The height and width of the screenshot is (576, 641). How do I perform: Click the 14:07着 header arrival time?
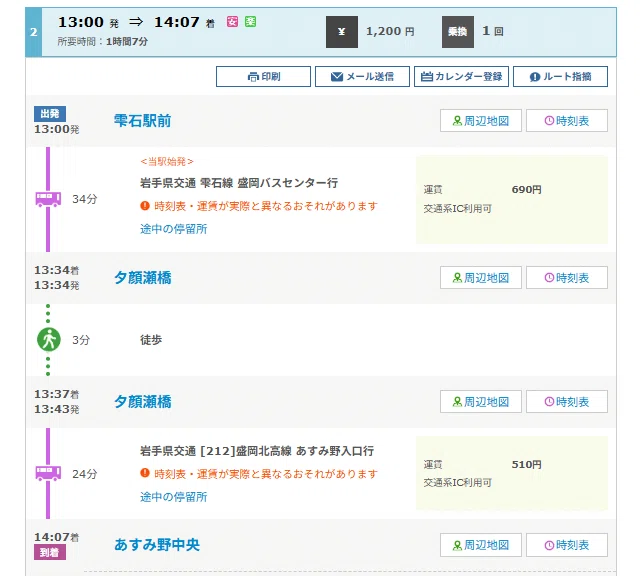(184, 22)
